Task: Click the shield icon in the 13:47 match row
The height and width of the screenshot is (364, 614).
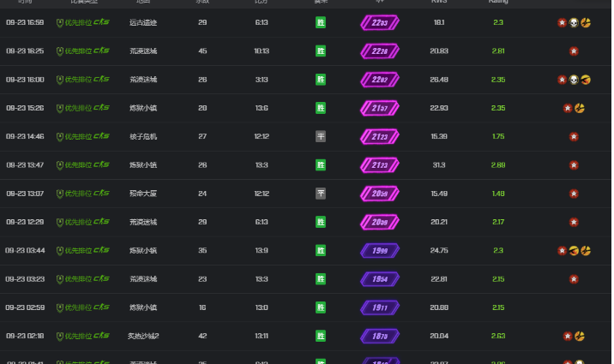Action: 59,165
